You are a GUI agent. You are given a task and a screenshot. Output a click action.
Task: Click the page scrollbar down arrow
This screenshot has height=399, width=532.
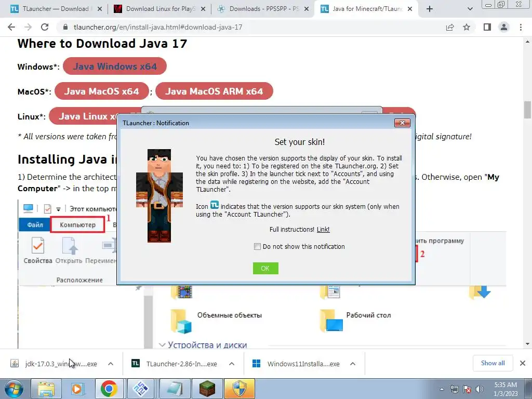coord(527,344)
